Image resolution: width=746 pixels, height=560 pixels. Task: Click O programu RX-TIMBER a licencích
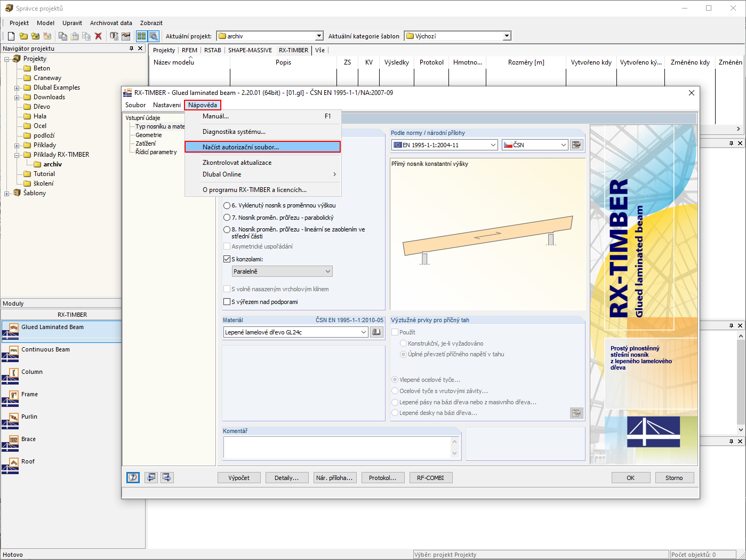[x=263, y=190]
